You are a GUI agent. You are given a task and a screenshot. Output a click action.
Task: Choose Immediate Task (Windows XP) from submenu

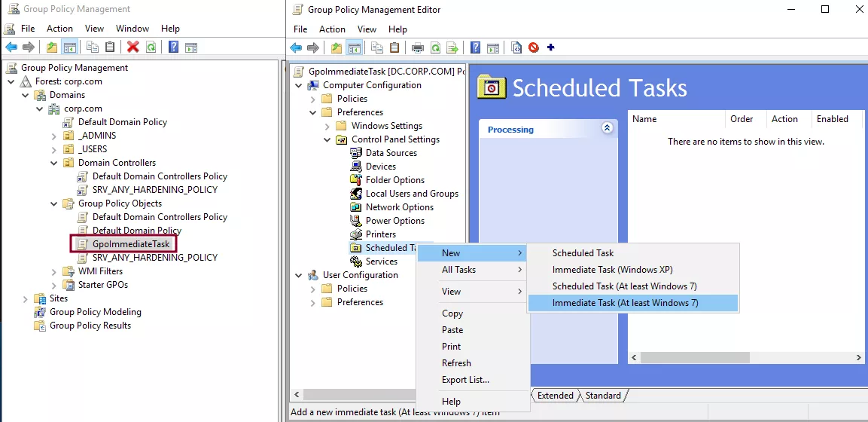tap(632, 270)
